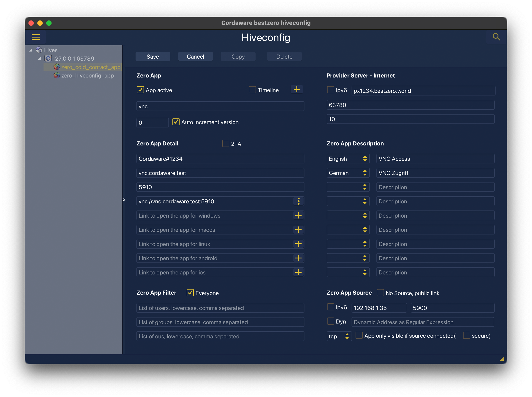This screenshot has height=397, width=532.
Task: Click the plus icon next to Timeline
Action: click(296, 89)
